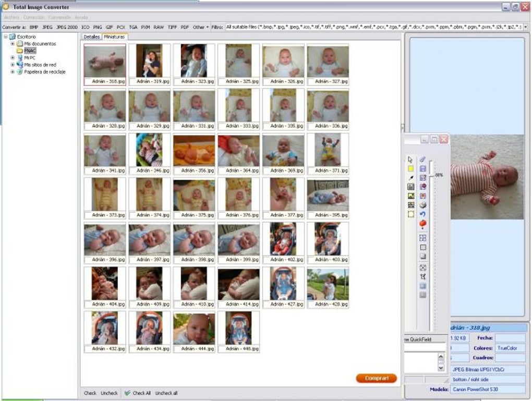
Task: Click the down arrow of QuickField scrollbar
Action: 441,368
